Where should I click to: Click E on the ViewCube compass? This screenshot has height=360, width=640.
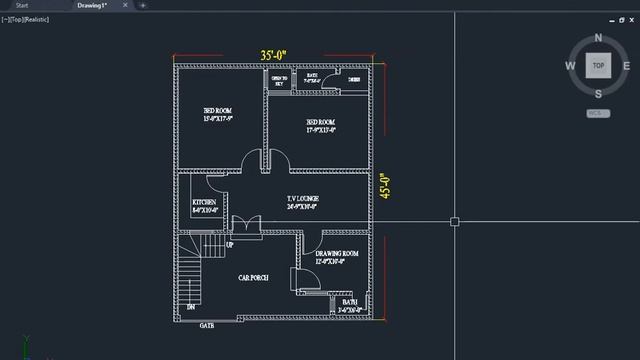[626, 66]
